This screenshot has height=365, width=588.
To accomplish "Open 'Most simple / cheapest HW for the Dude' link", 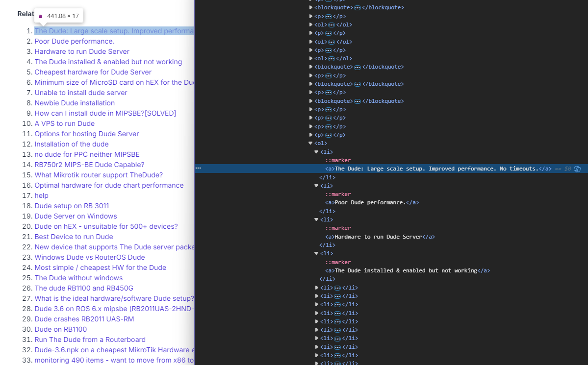I will pyautogui.click(x=100, y=268).
